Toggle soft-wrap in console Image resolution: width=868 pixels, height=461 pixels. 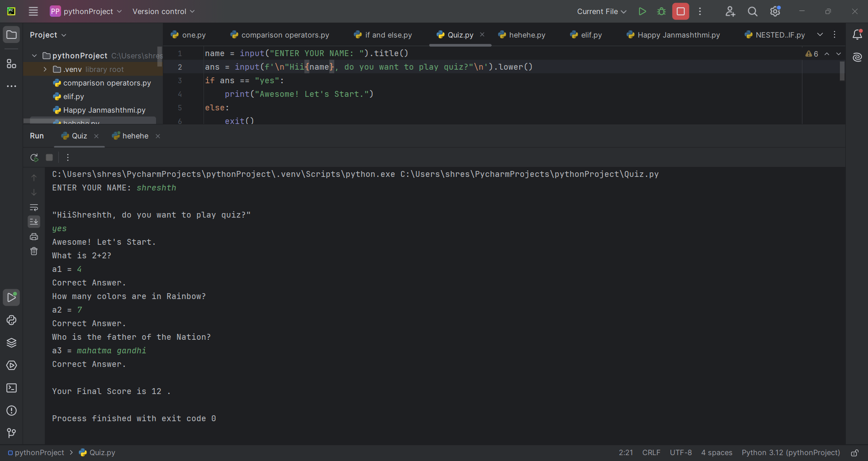tap(34, 207)
